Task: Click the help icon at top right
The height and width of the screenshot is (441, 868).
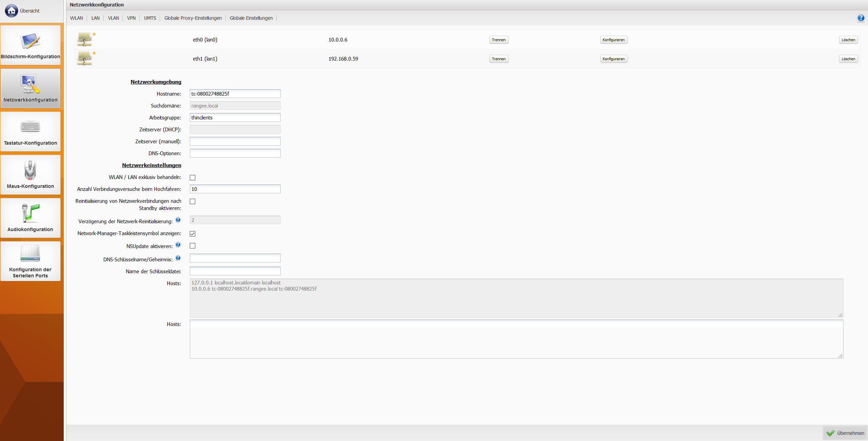Action: (x=861, y=18)
